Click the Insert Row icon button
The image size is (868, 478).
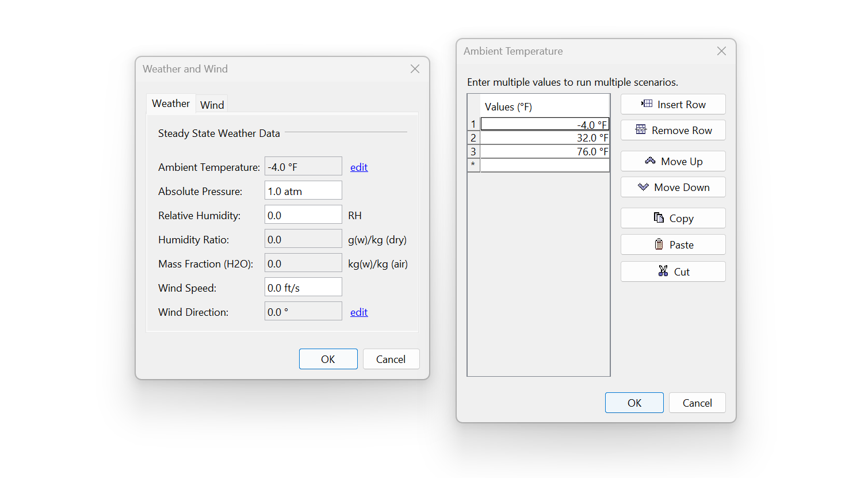coord(672,105)
